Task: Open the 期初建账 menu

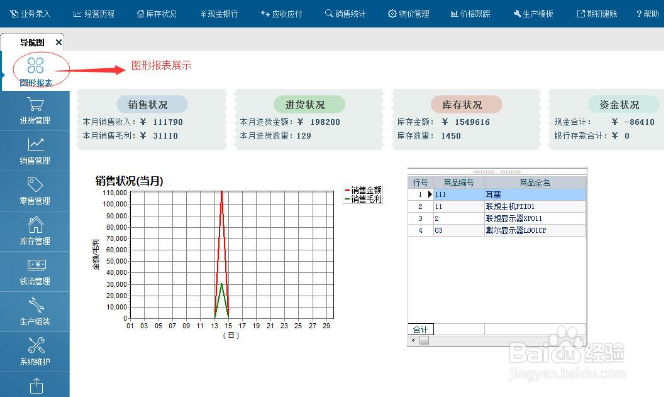Action: pyautogui.click(x=597, y=14)
